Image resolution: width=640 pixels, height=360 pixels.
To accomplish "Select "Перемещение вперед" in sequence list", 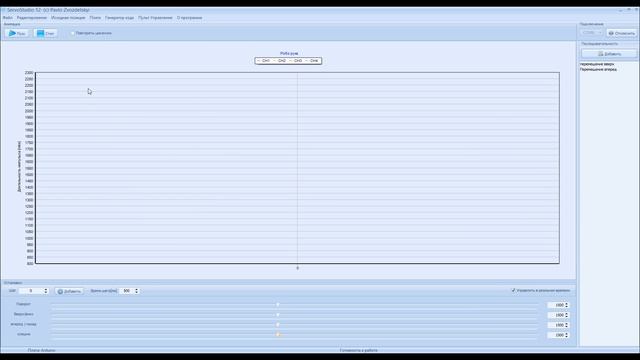I will click(598, 70).
